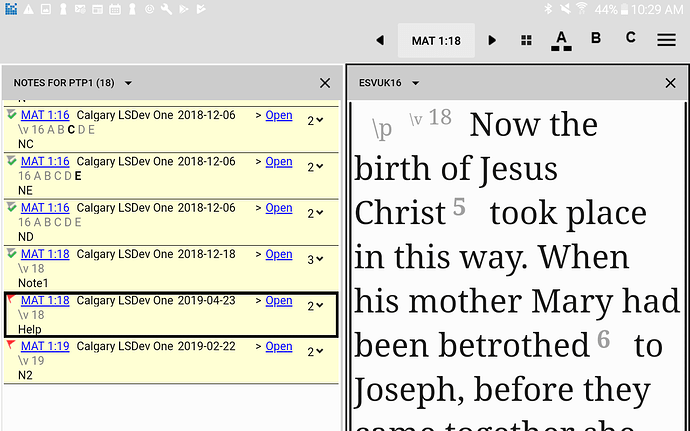690x431 pixels.
Task: Click the red flag icon on Help note
Action: [11, 299]
